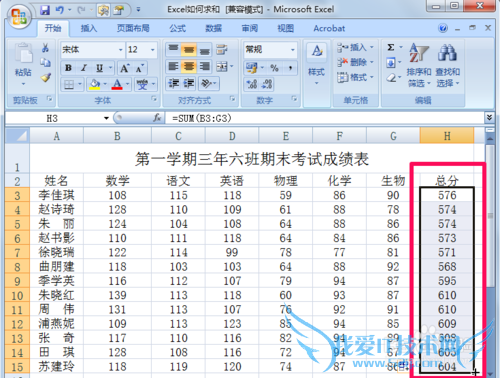The image size is (500, 378).
Task: Click the Select All corner
Action: click(17, 136)
